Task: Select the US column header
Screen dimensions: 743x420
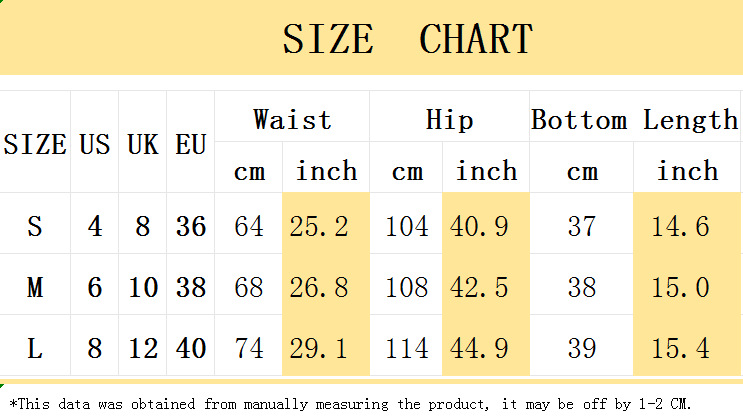Action: click(95, 144)
